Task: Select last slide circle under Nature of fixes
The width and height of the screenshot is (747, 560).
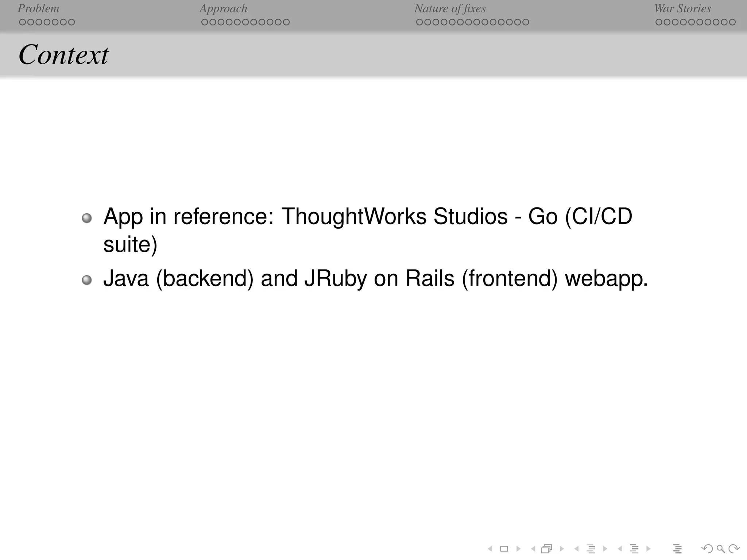Action: (525, 22)
